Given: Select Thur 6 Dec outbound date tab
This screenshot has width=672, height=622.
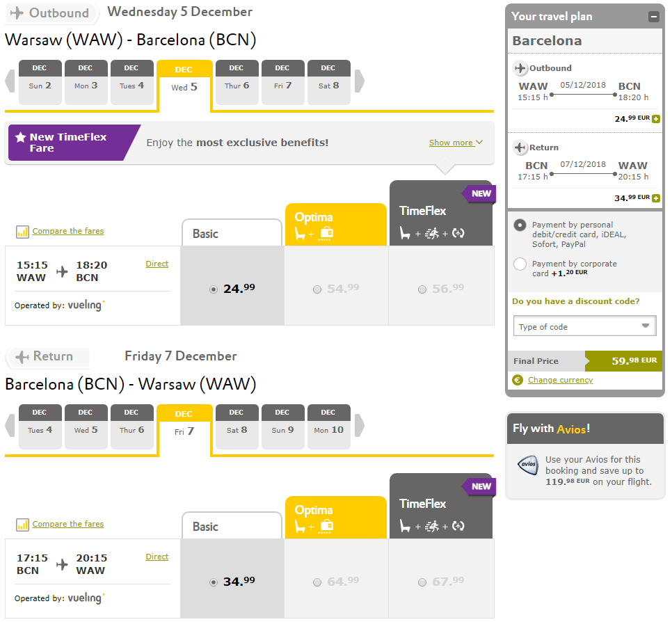Looking at the screenshot, I should (237, 81).
